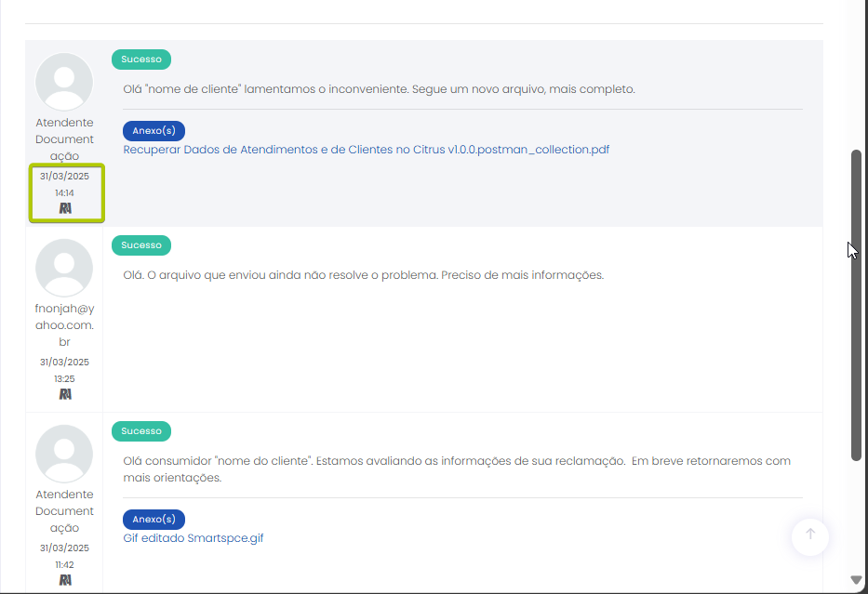Click the 31/03/2025 14:14 timestamp

[x=64, y=184]
